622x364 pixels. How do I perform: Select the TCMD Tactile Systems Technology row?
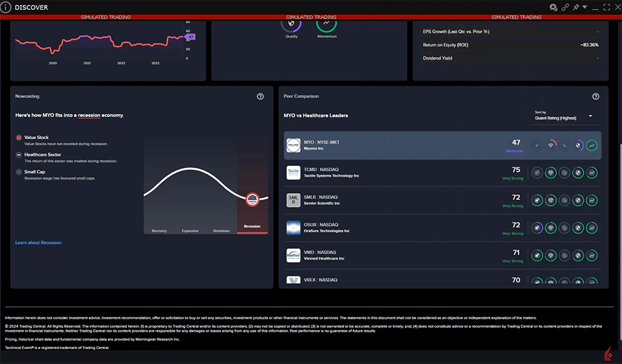(x=404, y=173)
